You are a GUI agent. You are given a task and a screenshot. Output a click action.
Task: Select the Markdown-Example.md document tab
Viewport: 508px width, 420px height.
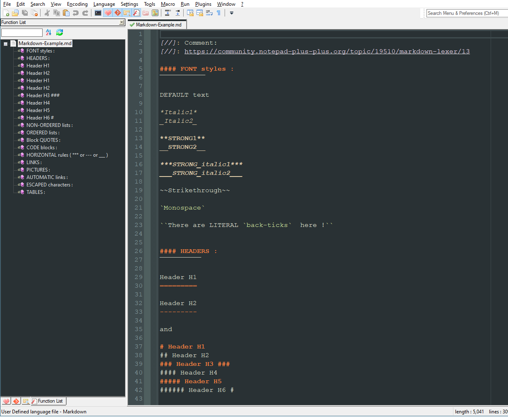(157, 25)
